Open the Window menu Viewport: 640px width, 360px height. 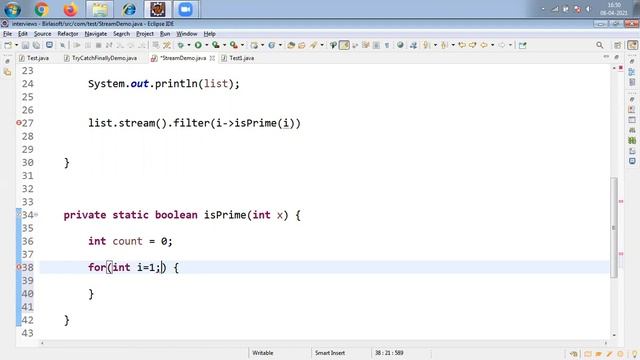[x=187, y=34]
